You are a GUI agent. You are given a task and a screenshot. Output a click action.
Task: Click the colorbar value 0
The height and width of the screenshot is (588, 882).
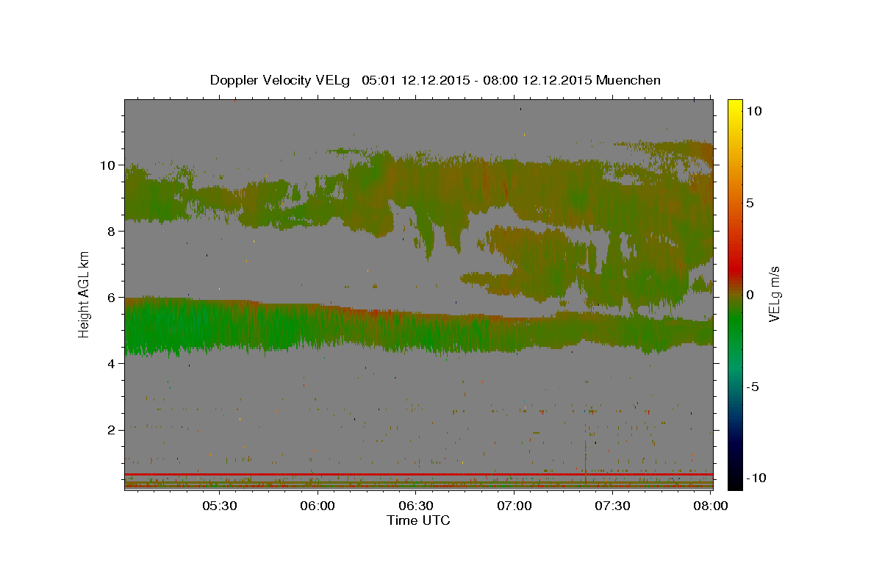[x=750, y=295]
